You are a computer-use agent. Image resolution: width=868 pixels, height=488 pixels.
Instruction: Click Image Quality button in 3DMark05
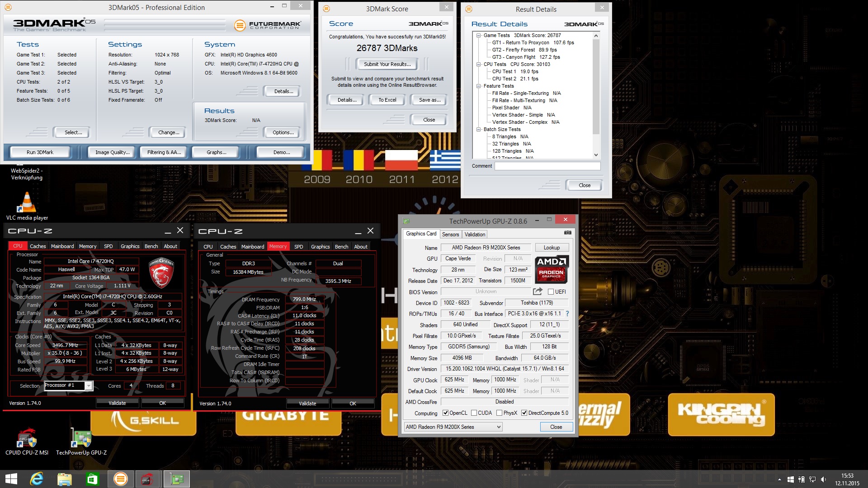(112, 152)
